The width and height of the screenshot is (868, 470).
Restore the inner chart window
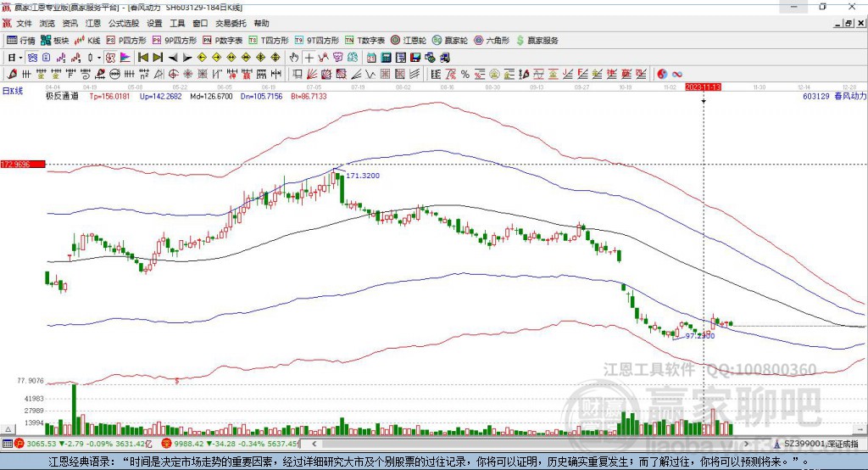[849, 23]
